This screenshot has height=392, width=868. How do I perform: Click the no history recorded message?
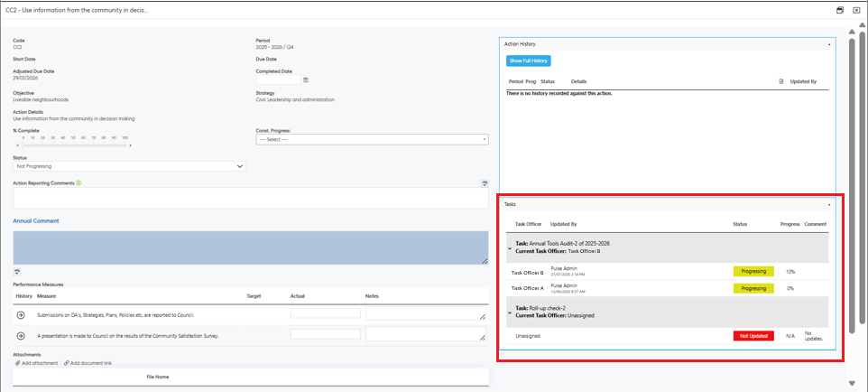559,93
